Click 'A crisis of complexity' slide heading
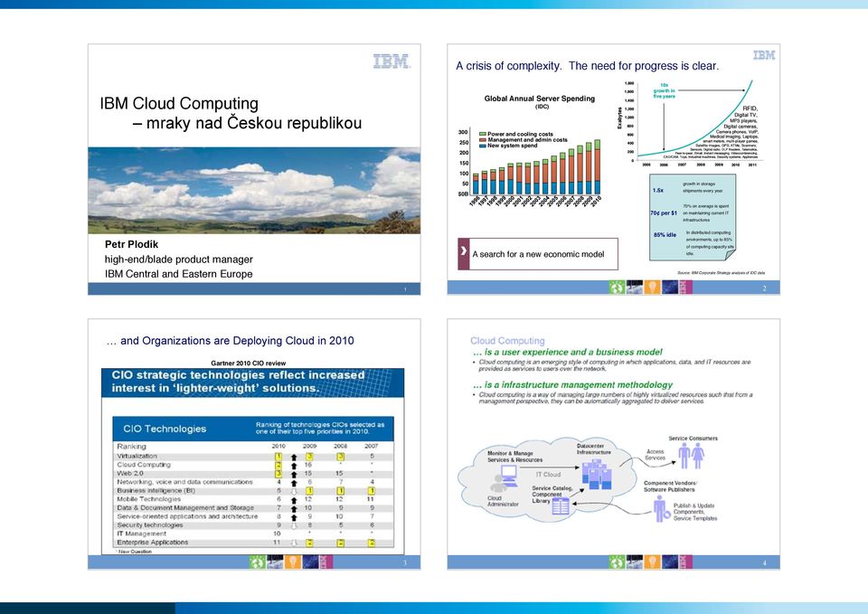This screenshot has height=614, width=868. [588, 66]
